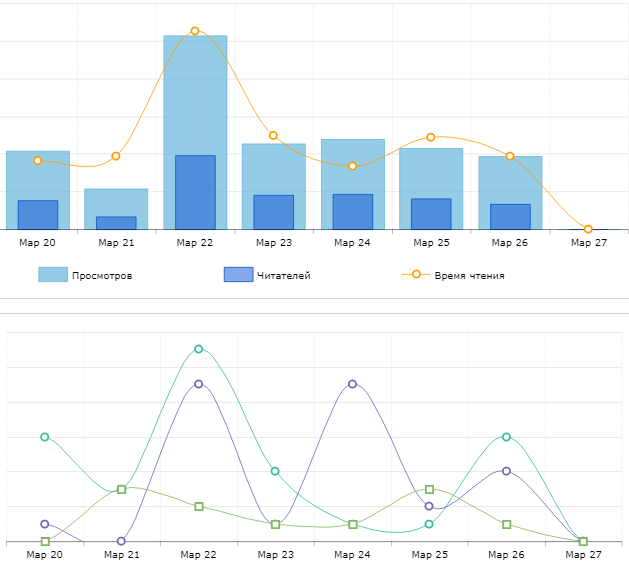Select the teal peak point at Мар 22
Viewport: 629px width, 569px height.
pos(199,349)
